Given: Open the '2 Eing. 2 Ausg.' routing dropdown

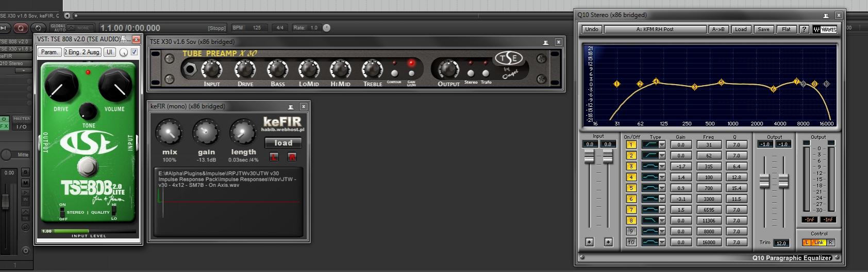Looking at the screenshot, I should [x=82, y=52].
